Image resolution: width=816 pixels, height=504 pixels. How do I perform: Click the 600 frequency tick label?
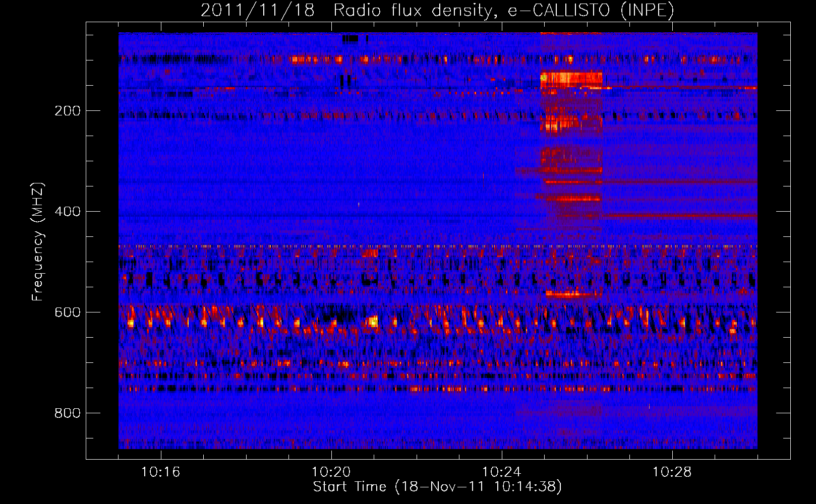(68, 312)
